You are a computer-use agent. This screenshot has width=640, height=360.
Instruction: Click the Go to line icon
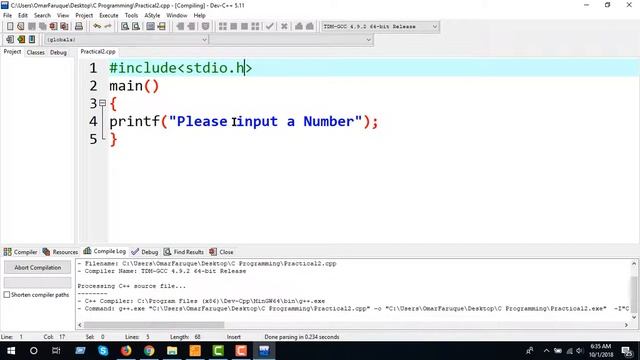(162, 27)
